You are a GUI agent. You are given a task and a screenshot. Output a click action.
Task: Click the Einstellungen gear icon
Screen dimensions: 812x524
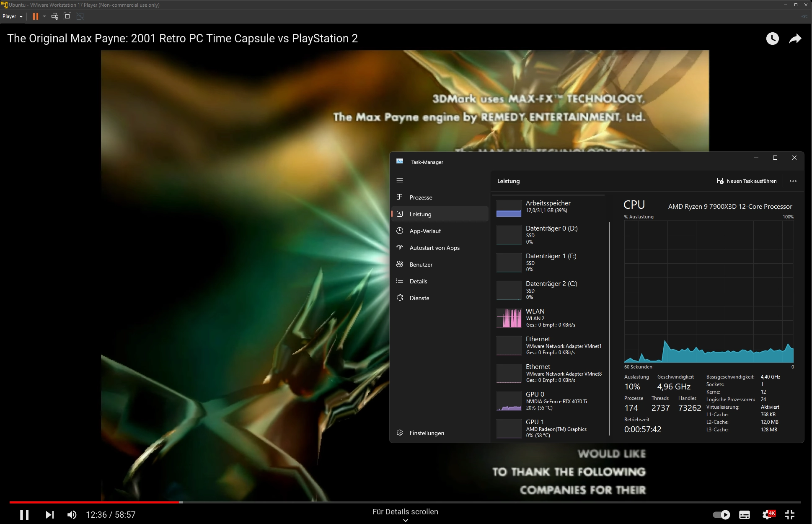click(x=400, y=433)
